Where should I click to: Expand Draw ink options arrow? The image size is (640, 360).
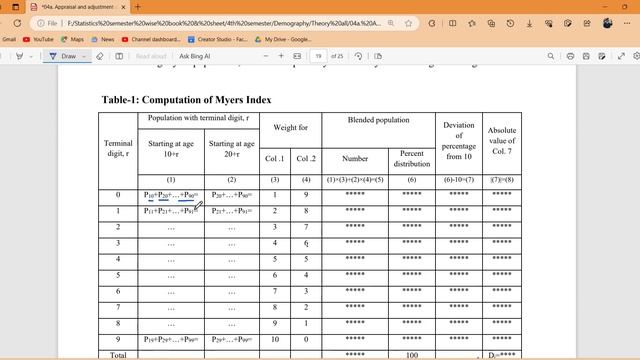84,56
